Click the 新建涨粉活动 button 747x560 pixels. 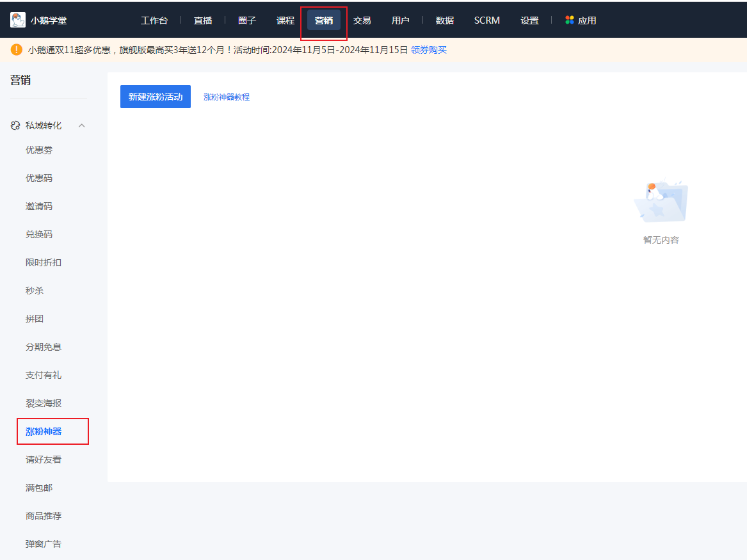[x=156, y=97]
